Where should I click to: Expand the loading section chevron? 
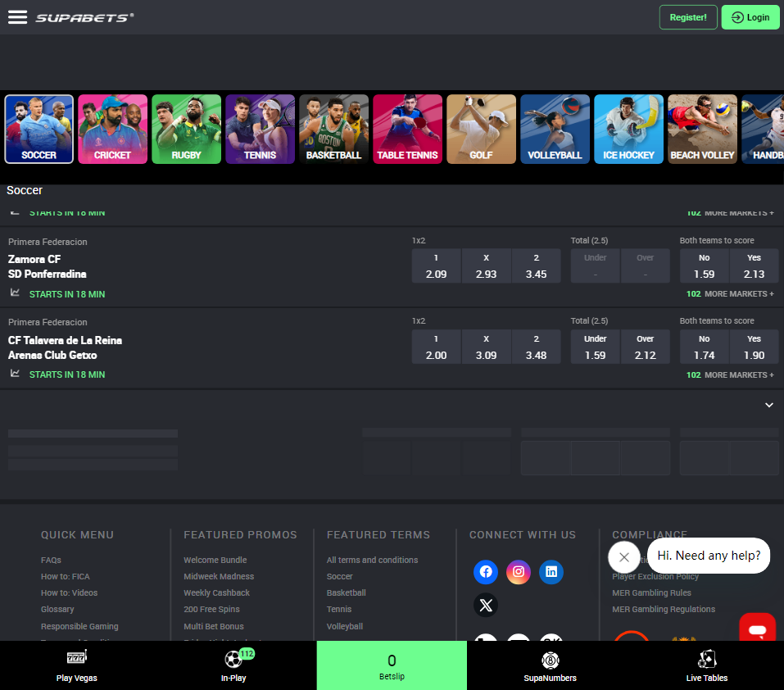coord(769,405)
